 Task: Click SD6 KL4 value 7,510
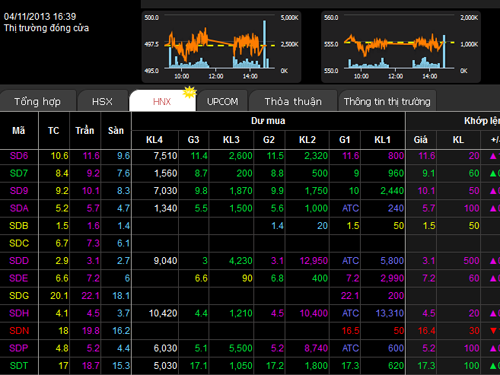point(165,156)
